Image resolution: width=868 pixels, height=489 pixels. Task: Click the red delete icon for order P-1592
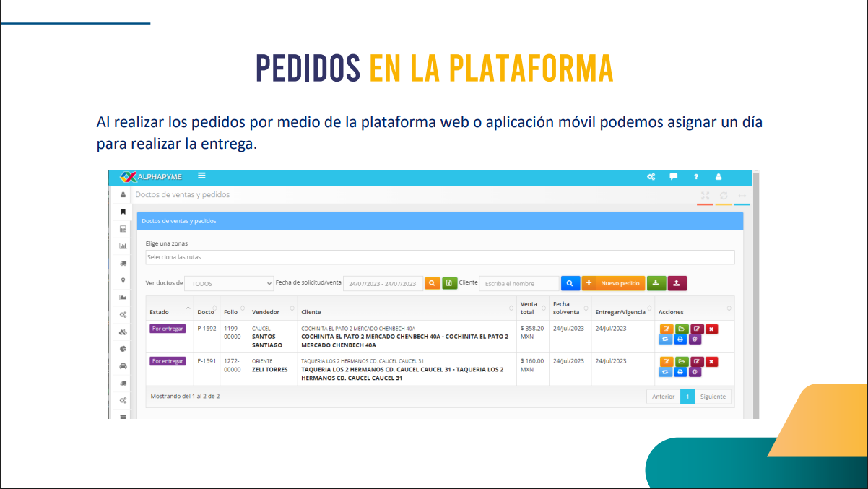711,329
